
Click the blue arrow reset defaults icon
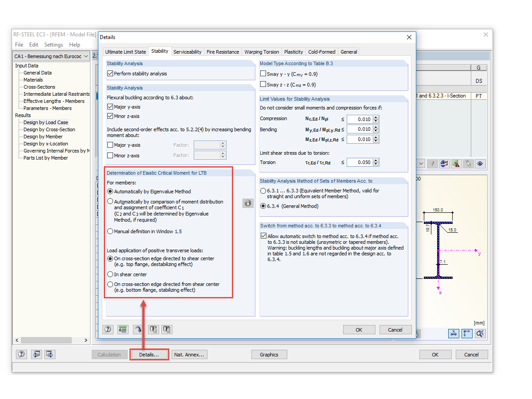coord(138,329)
